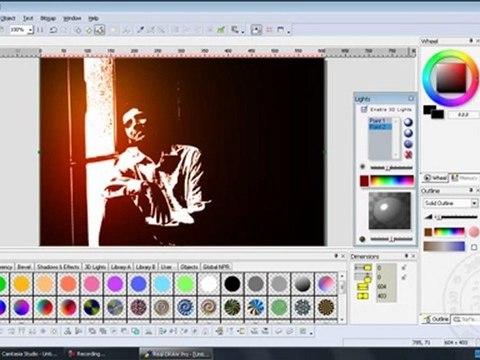Pick the gray gradient sphere preset
The image size is (480, 360).
coord(302,284)
